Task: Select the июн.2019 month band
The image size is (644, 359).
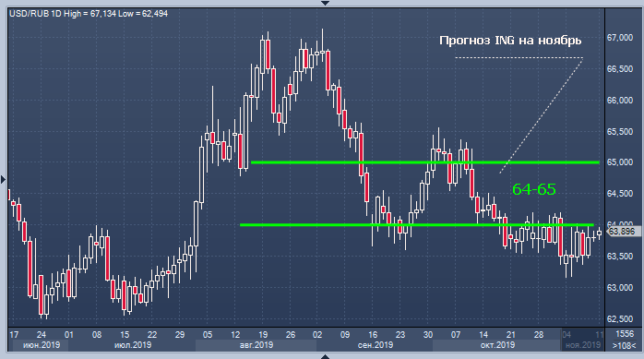Action: click(x=42, y=345)
